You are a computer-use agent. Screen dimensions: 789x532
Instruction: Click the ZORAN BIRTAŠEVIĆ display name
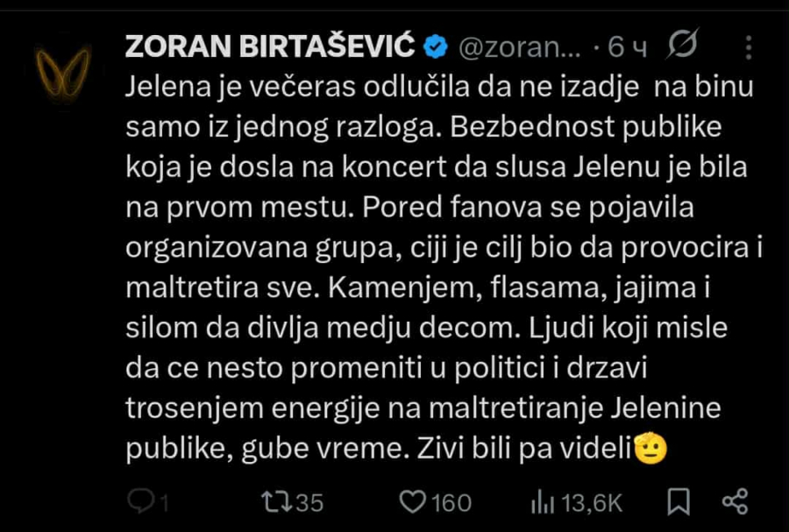[x=271, y=46]
